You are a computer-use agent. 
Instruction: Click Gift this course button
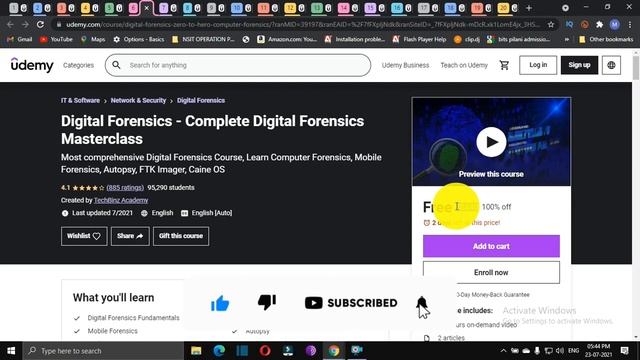pos(181,236)
